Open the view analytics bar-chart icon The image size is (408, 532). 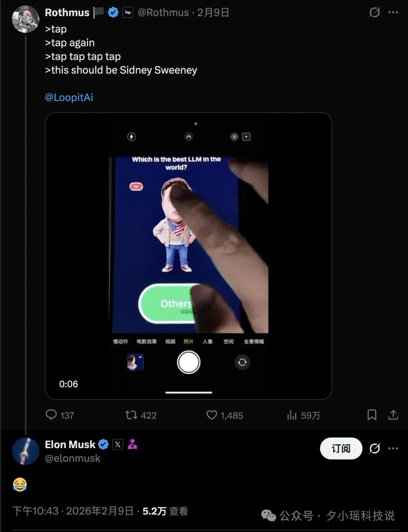pyautogui.click(x=292, y=415)
